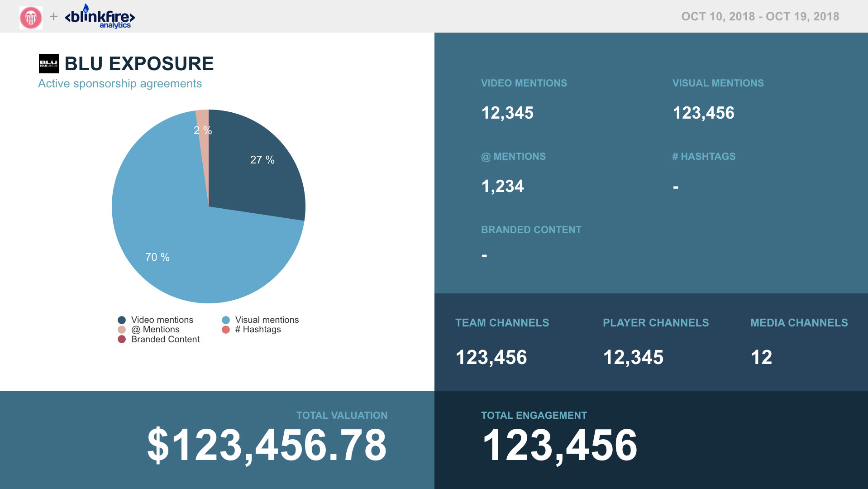Open Active sponsorship agreements subtitle
The image size is (868, 489).
pos(120,84)
